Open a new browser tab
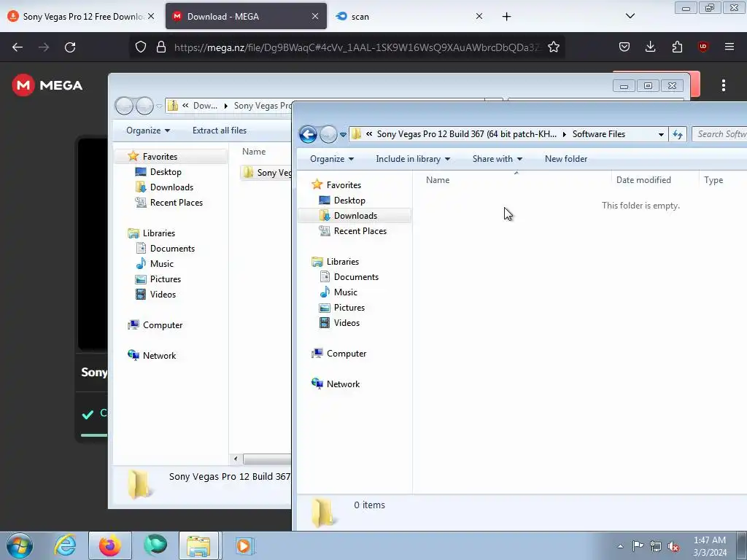 (507, 17)
